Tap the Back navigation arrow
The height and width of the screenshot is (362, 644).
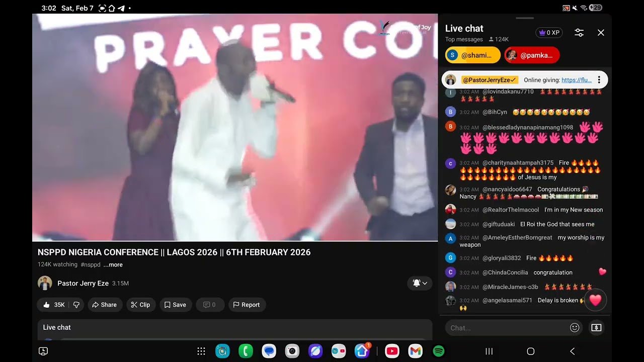(572, 351)
